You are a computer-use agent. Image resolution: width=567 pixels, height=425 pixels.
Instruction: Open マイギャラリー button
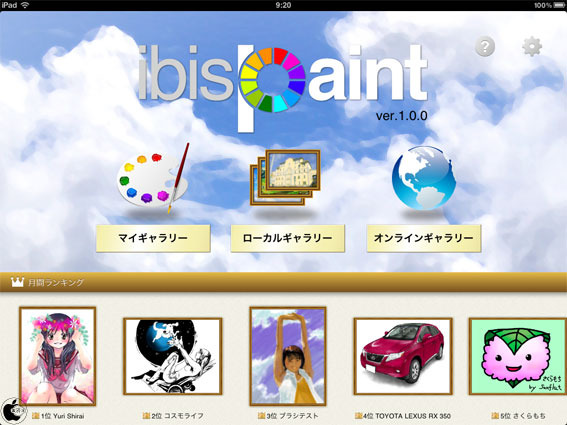coord(153,238)
